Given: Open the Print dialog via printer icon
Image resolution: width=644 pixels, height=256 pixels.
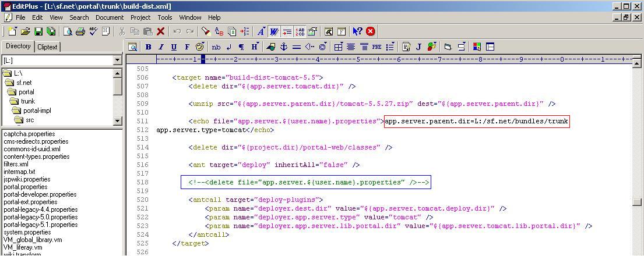Looking at the screenshot, I should (x=80, y=31).
